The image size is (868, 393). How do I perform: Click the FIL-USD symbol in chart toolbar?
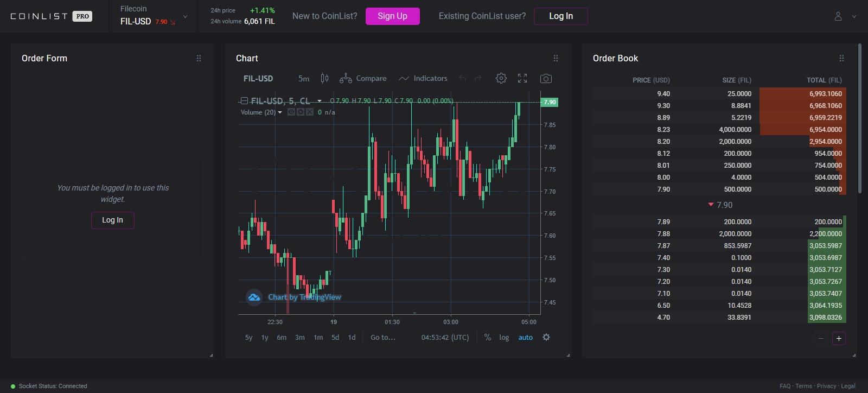pos(258,79)
